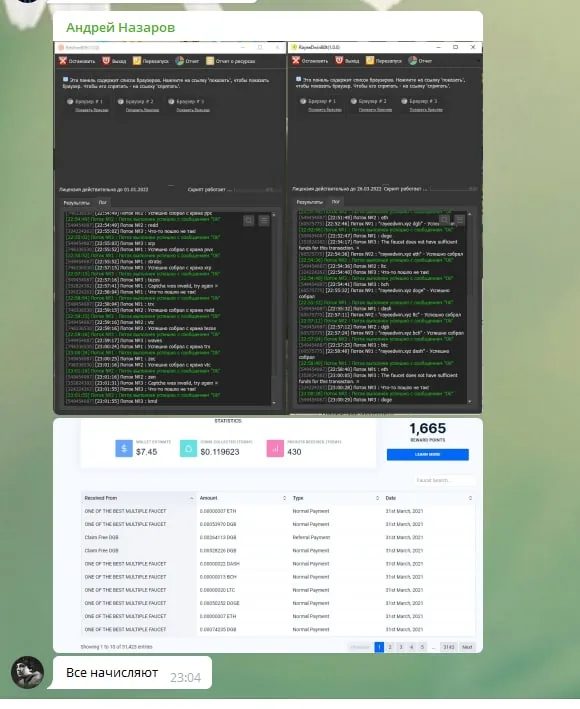580x709 pixels.
Task: Click the log search icon in left bot window
Action: click(x=249, y=221)
